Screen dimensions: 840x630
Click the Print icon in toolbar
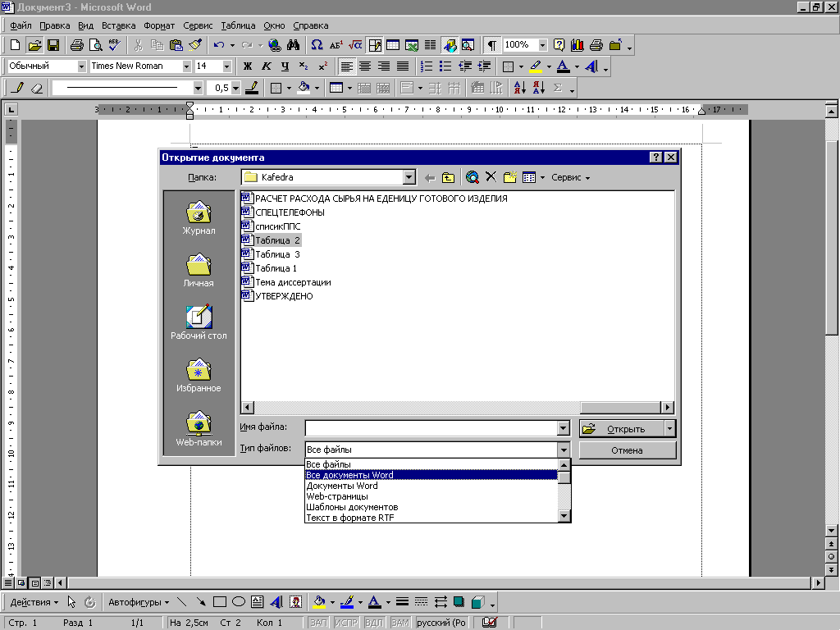76,45
